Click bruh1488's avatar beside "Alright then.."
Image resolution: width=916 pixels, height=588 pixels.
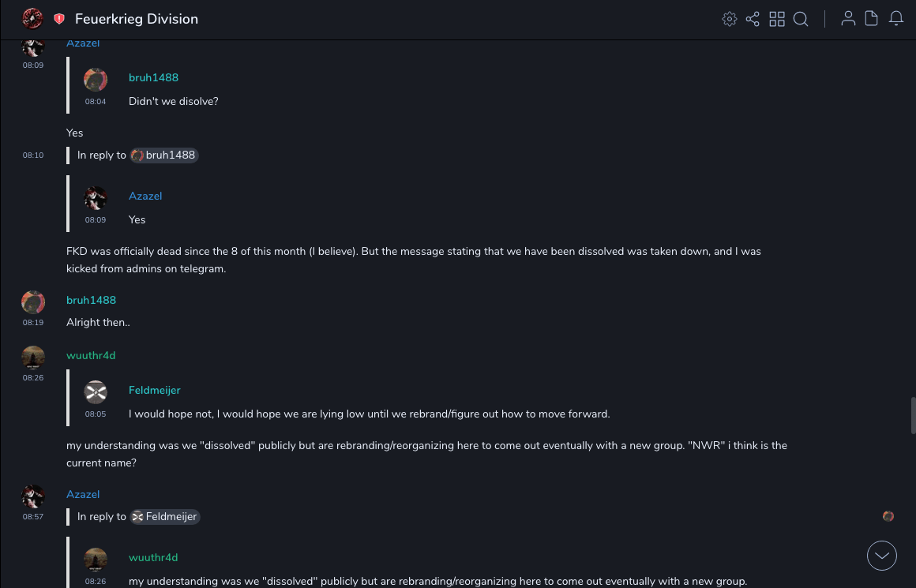tap(33, 301)
